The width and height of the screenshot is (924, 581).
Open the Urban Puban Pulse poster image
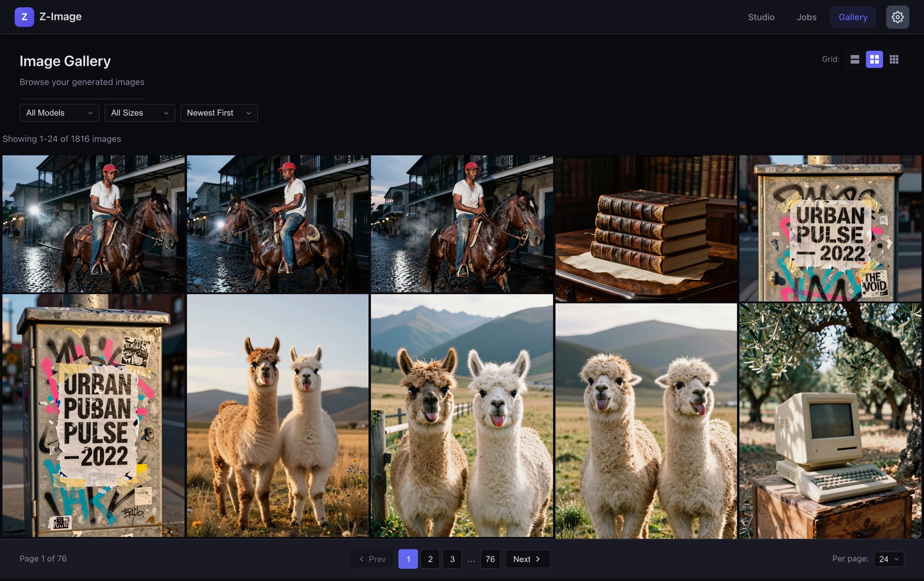pyautogui.click(x=93, y=416)
